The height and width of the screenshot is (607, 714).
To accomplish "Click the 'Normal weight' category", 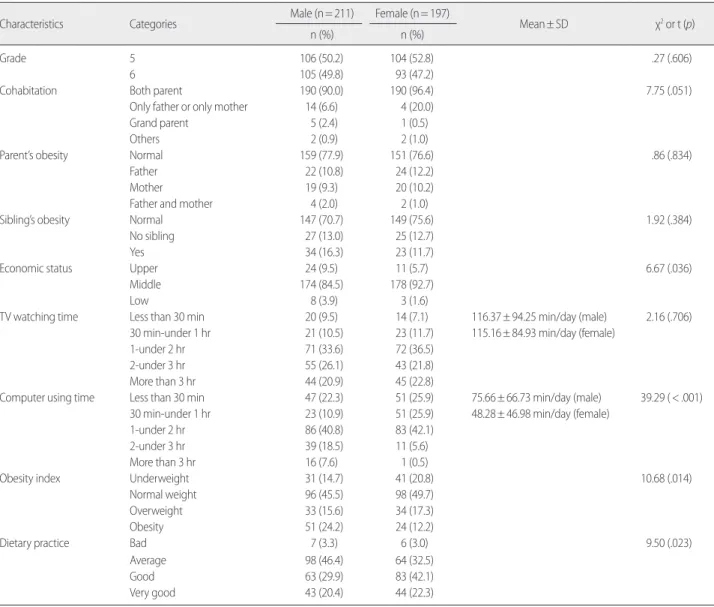I will tap(163, 495).
